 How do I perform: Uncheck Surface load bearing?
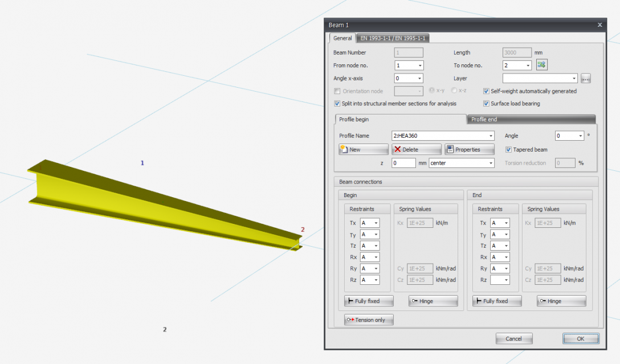coord(487,103)
